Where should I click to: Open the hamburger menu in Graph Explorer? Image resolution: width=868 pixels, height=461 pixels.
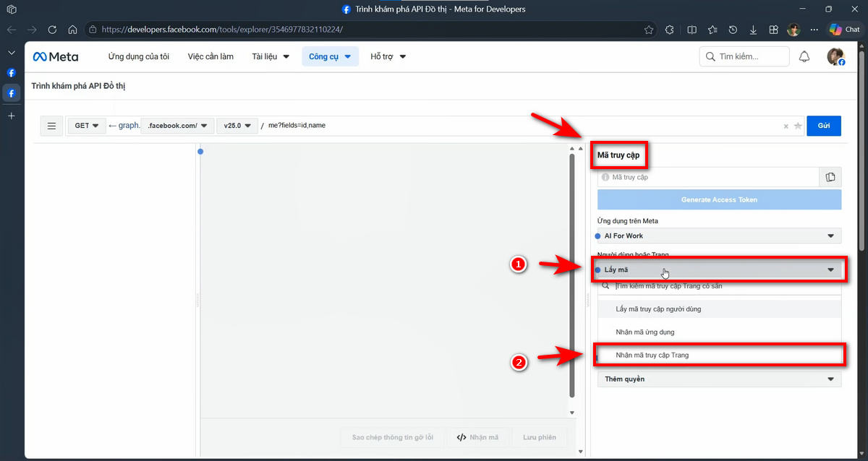coord(51,126)
